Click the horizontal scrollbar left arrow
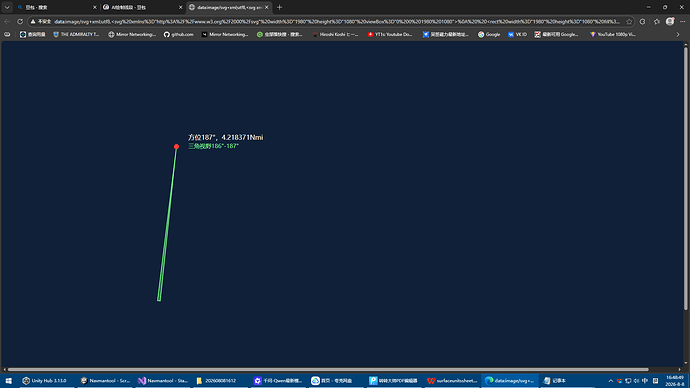690x388 pixels. (x=4, y=370)
